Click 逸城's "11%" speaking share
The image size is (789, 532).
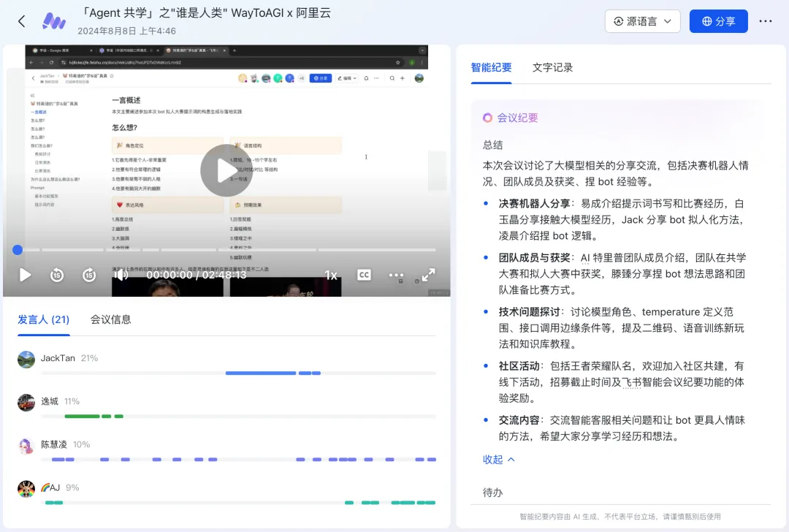point(72,402)
